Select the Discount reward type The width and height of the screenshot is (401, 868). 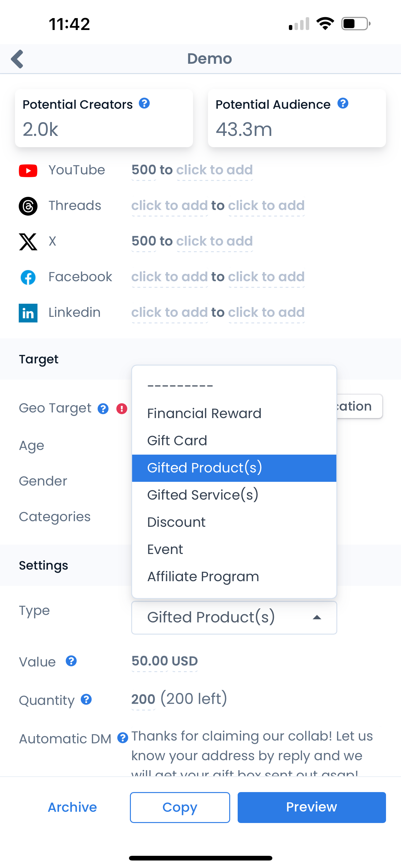(x=176, y=522)
